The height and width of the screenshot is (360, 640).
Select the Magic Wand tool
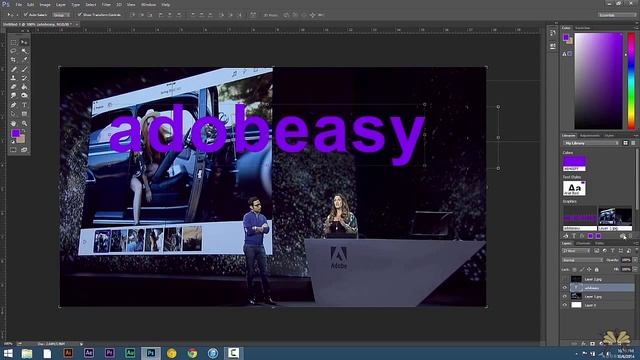[24, 51]
